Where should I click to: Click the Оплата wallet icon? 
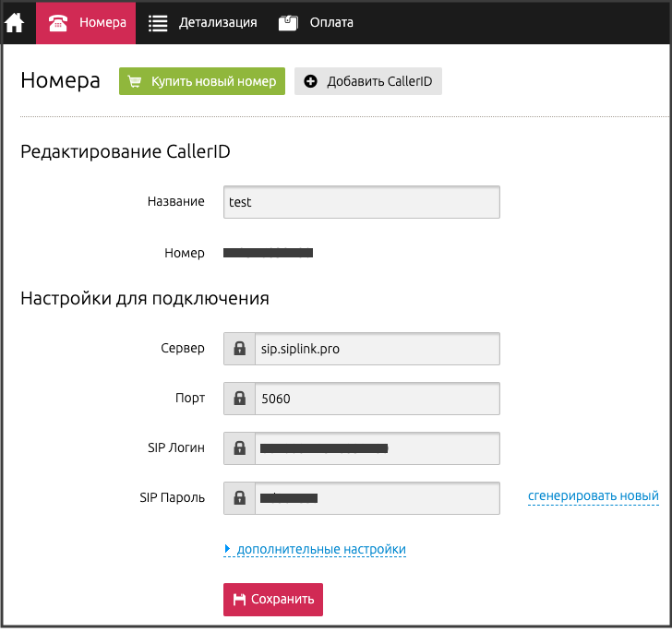pyautogui.click(x=288, y=22)
